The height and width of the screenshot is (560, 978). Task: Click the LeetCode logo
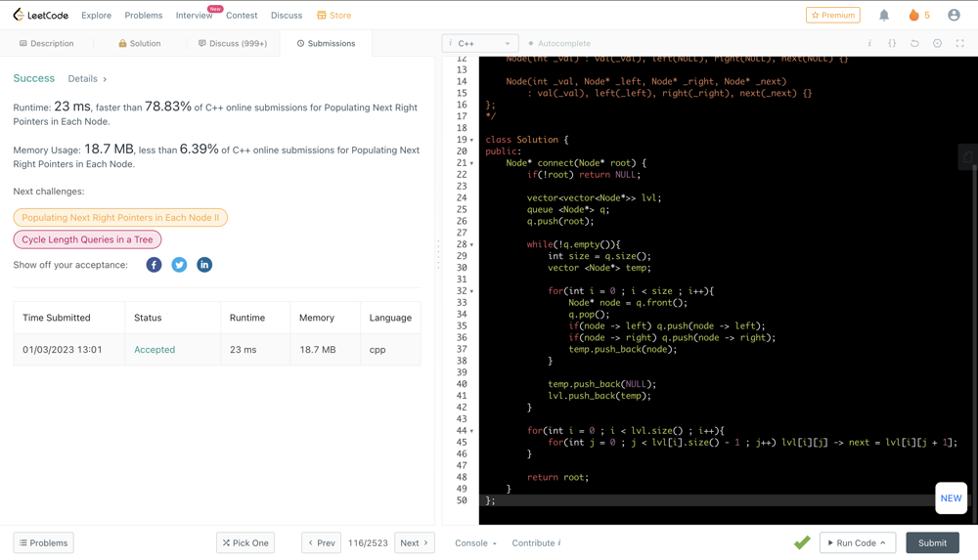point(40,15)
